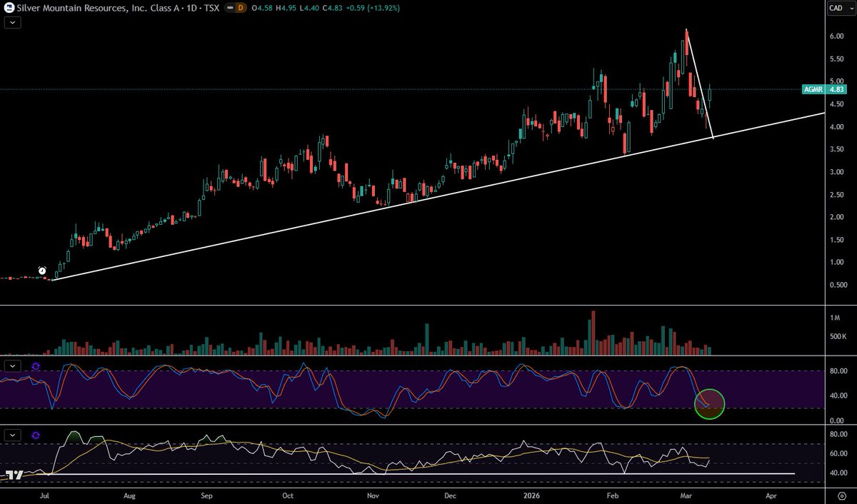Click the 60.00 label on the RSI scale
This screenshot has height=504, width=857.
[x=837, y=453]
